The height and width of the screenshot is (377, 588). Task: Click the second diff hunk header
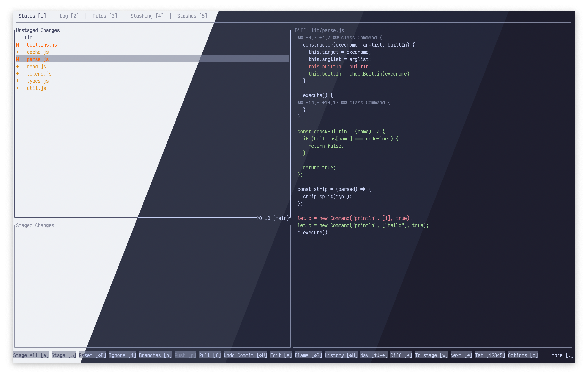pyautogui.click(x=344, y=103)
